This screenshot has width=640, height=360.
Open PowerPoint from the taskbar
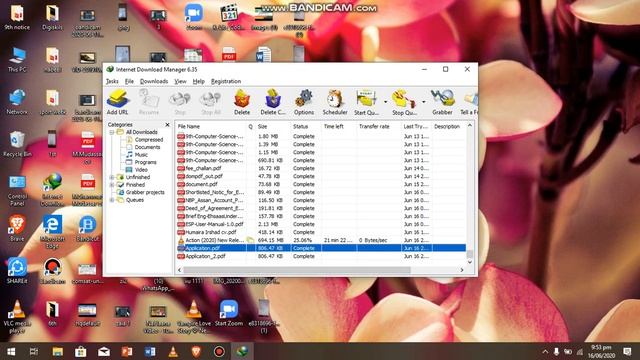coord(127,351)
